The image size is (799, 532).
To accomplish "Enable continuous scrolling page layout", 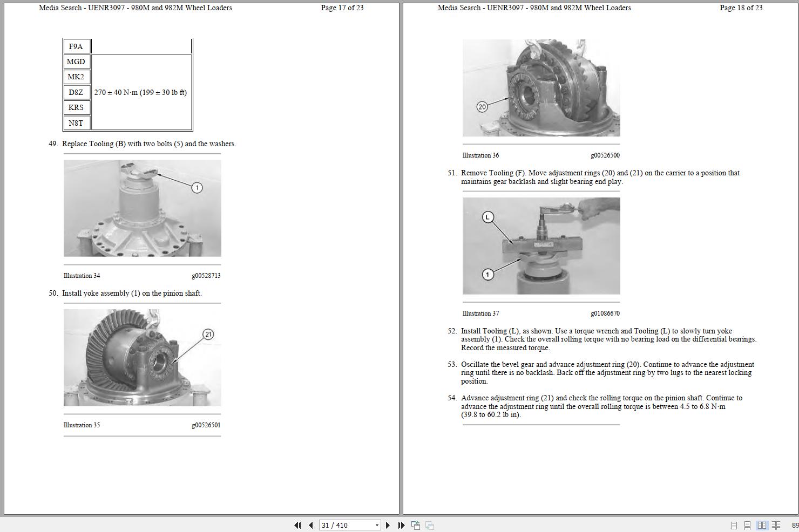I will [747, 524].
